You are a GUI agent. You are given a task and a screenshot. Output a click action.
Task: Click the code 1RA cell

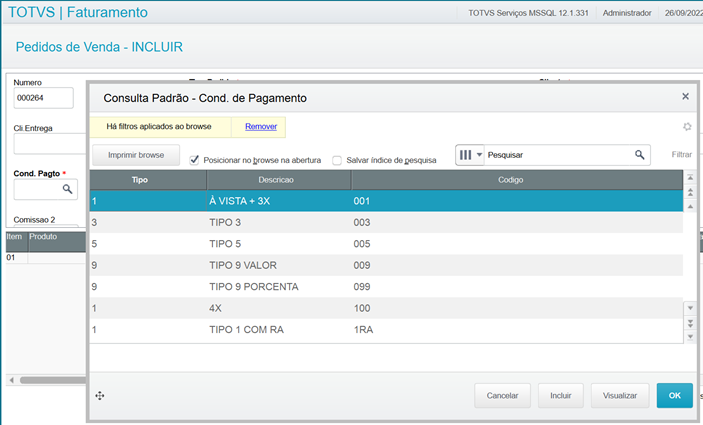point(363,330)
